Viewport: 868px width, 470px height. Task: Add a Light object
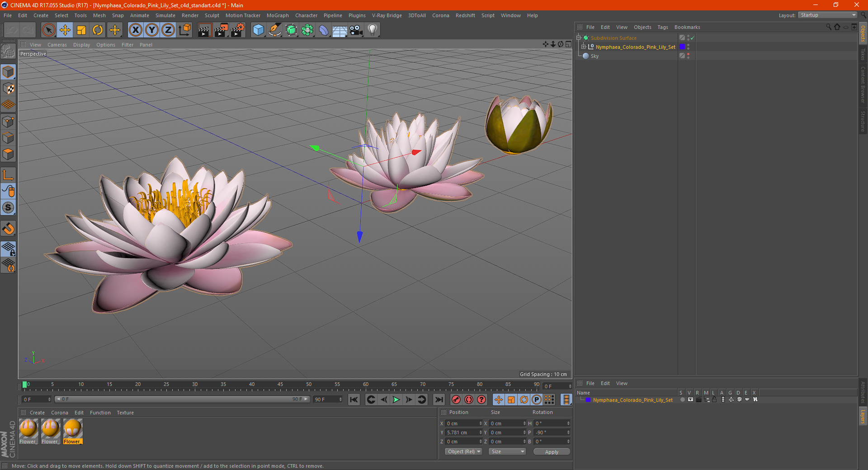coord(373,30)
